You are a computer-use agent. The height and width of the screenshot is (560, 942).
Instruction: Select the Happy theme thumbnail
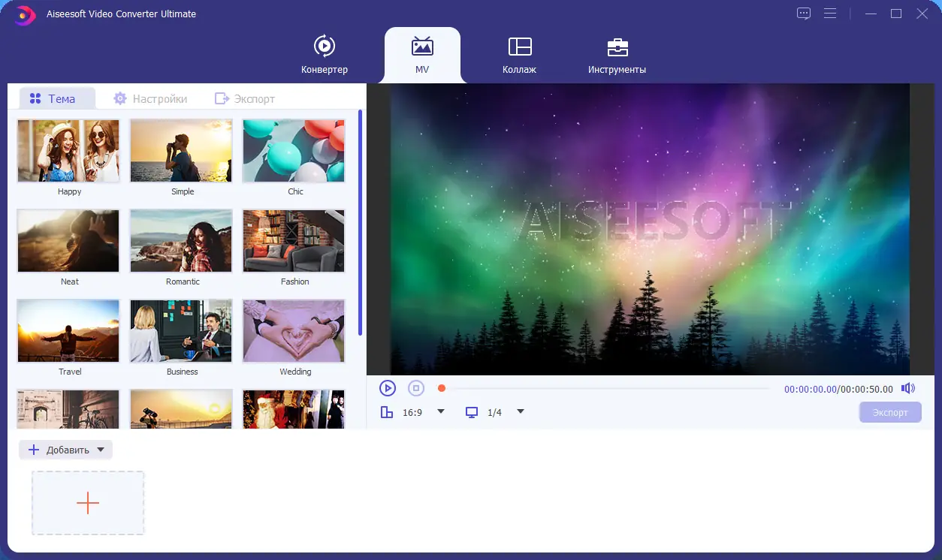68,151
